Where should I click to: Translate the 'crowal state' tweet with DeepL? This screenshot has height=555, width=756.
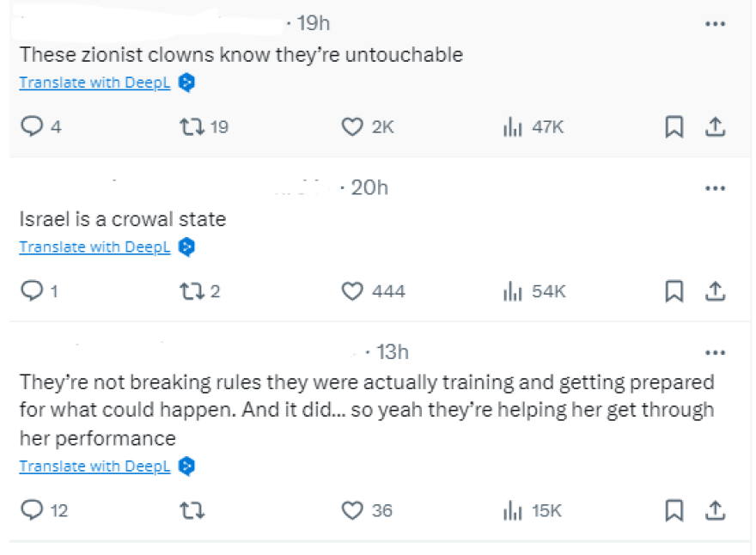[95, 247]
